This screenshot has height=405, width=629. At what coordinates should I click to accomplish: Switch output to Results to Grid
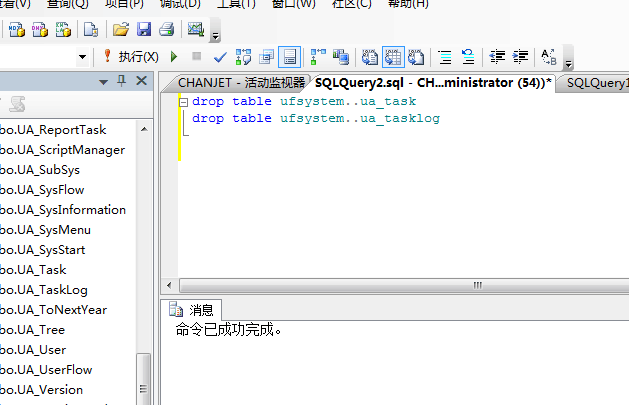coord(393,57)
